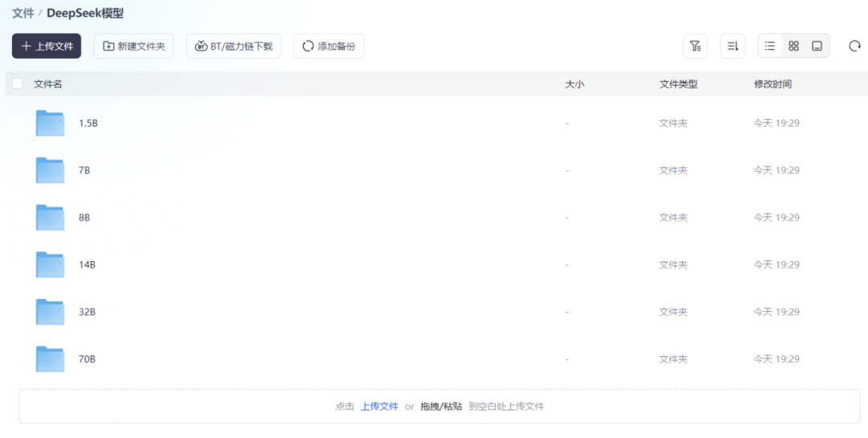Refresh the file list
Screen dimensions: 868x438
point(854,46)
